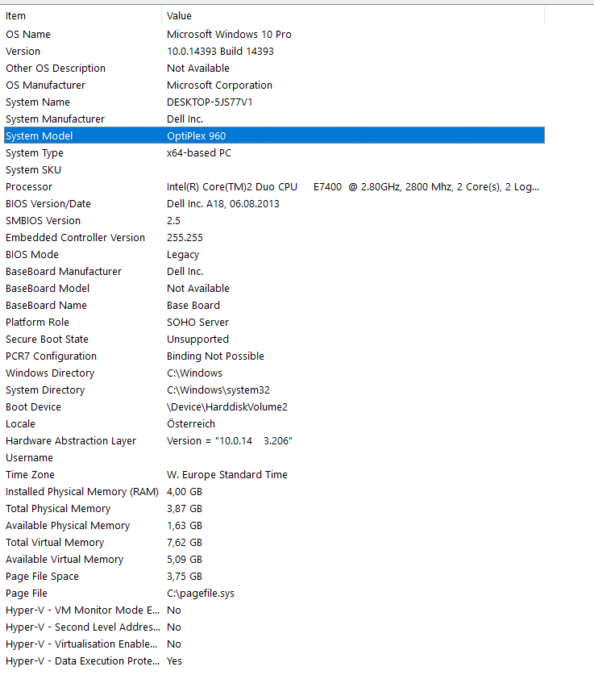
Task: Click the highlighted System Model row
Action: pyautogui.click(x=274, y=135)
